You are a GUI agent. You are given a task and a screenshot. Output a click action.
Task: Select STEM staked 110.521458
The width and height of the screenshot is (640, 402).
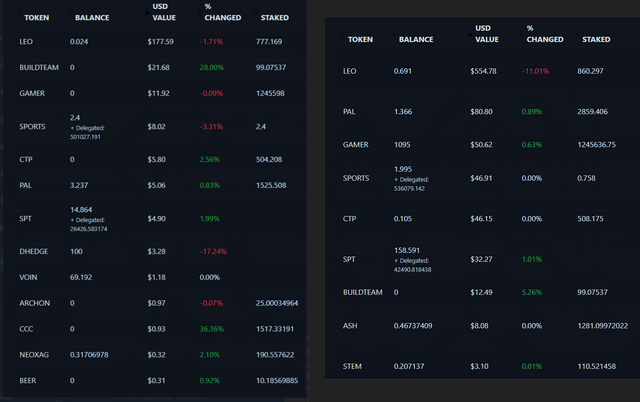(x=596, y=366)
